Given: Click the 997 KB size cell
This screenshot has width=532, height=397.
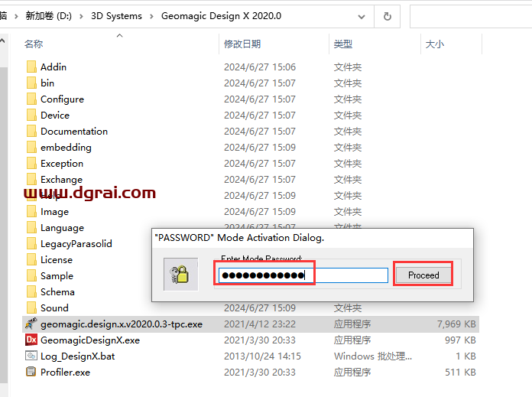Looking at the screenshot, I should coord(460,340).
